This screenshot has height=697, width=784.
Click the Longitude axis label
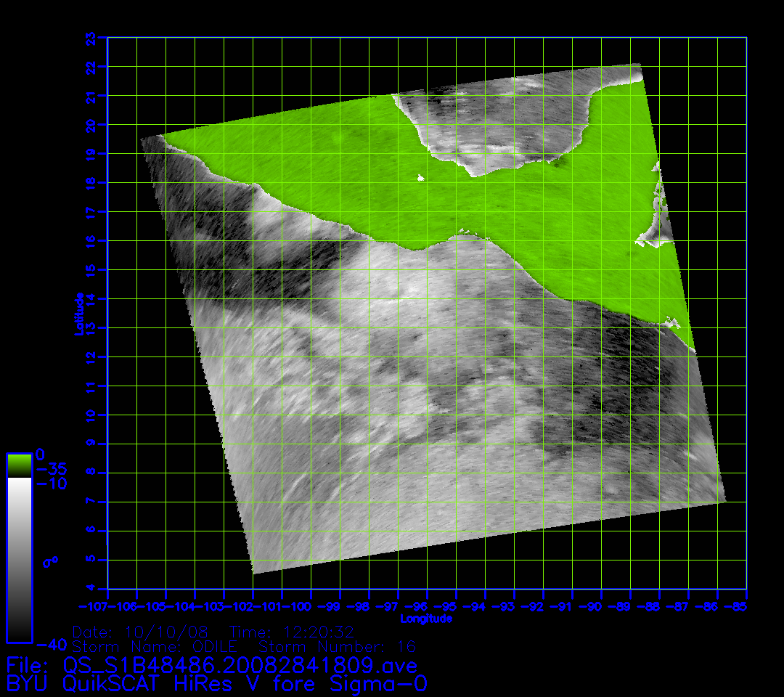pyautogui.click(x=426, y=619)
